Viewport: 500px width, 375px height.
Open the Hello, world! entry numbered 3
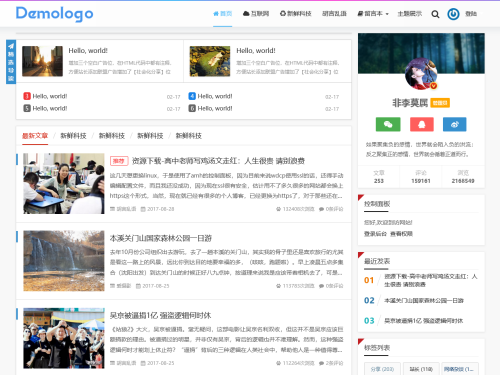point(50,96)
